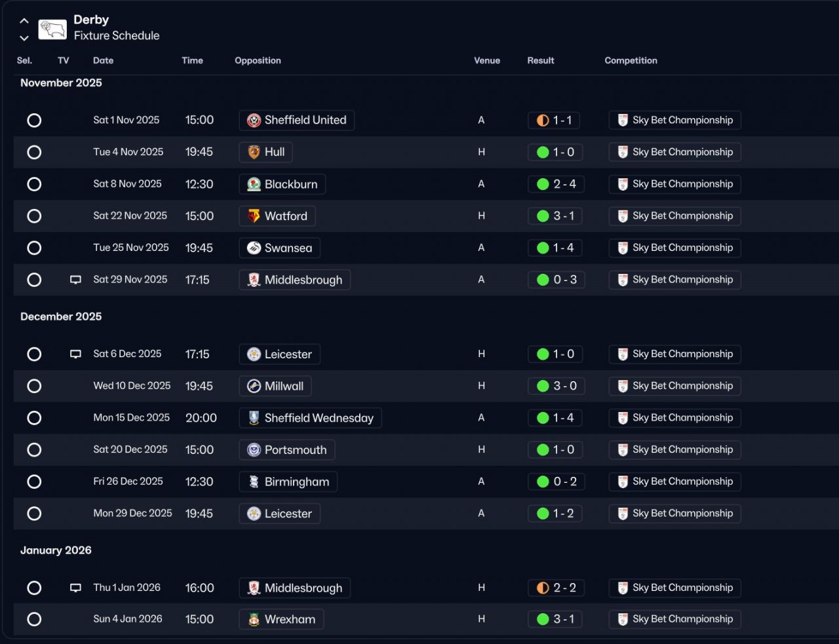Click Championship logo in Hull fixture row
839x644 pixels.
623,152
